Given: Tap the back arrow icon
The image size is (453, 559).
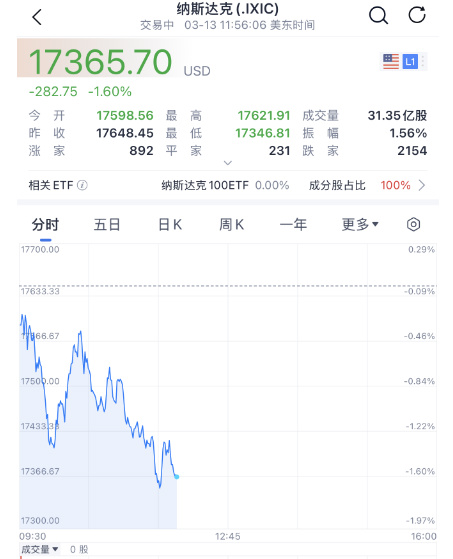Looking at the screenshot, I should (x=37, y=17).
